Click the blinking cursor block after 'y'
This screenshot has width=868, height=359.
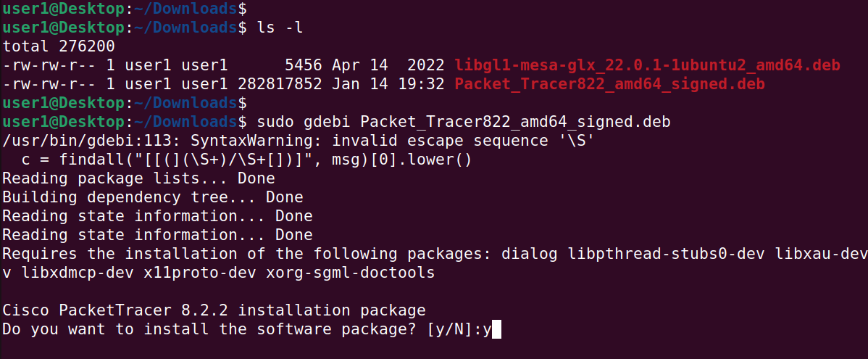[x=496, y=329]
